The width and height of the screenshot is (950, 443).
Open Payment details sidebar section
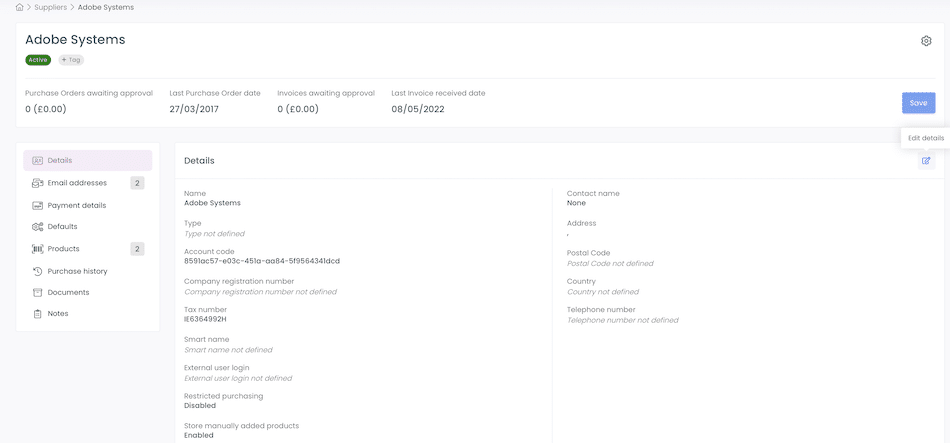[88, 205]
